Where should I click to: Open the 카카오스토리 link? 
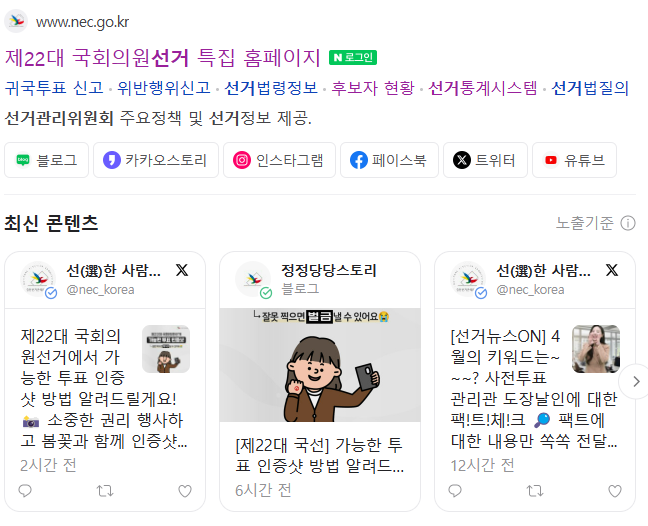[156, 160]
